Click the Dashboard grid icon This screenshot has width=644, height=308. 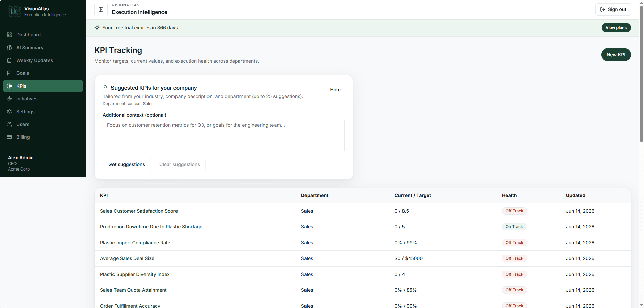tap(9, 35)
